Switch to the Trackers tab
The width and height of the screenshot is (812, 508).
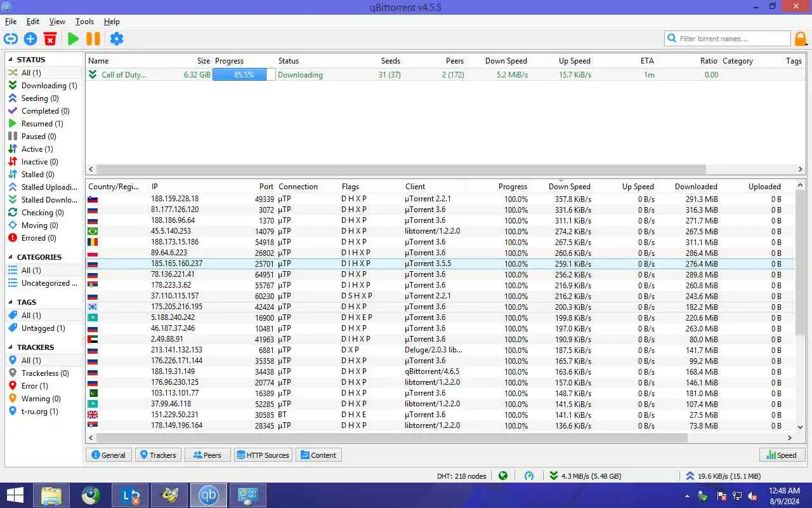click(x=158, y=455)
